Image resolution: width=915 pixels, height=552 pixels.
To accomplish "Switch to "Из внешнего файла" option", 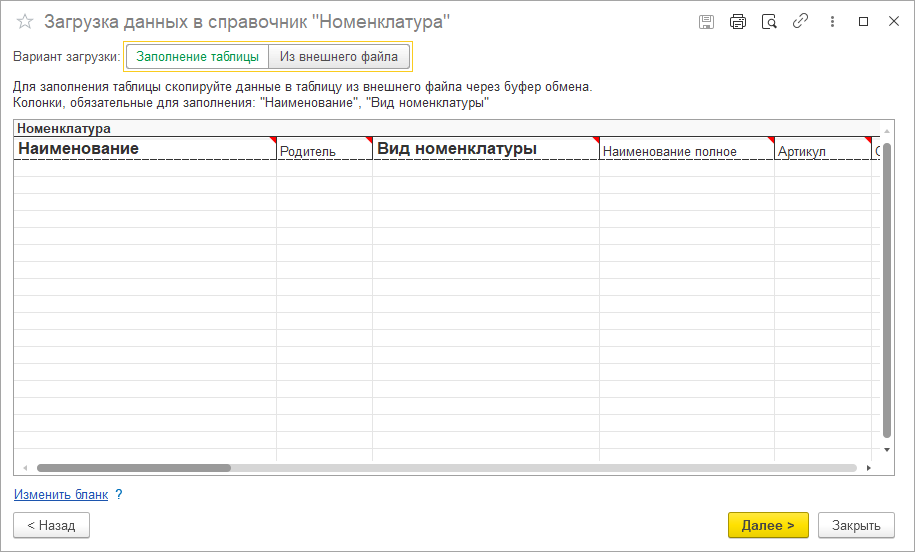I will [339, 57].
